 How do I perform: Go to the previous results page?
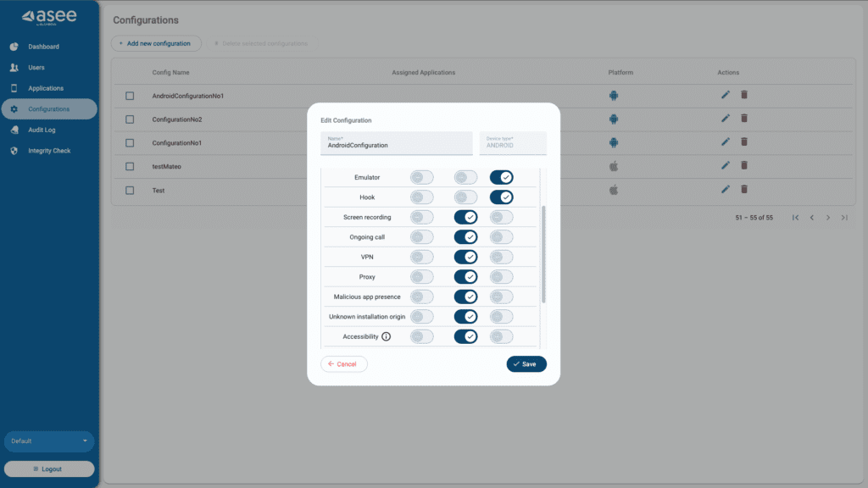click(811, 218)
